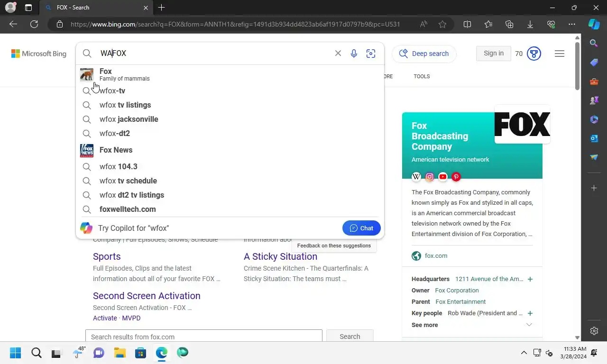
Task: Open Fox Pinterest icon link
Action: tap(456, 177)
